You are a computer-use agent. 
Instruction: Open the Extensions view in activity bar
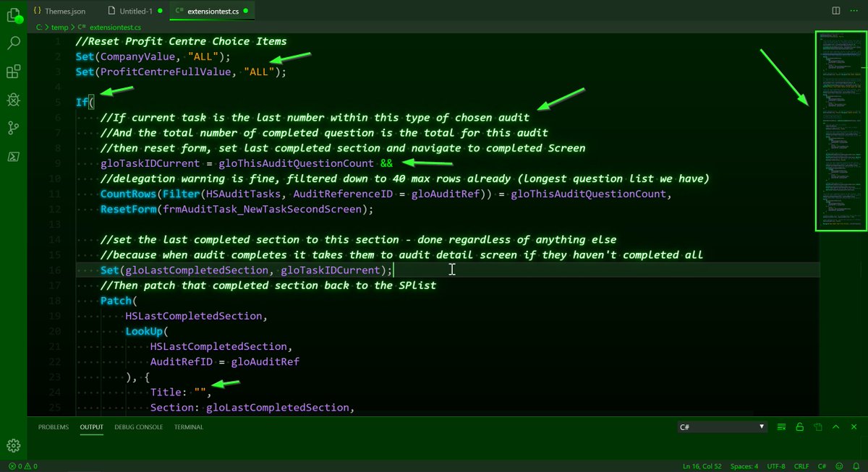click(13, 72)
